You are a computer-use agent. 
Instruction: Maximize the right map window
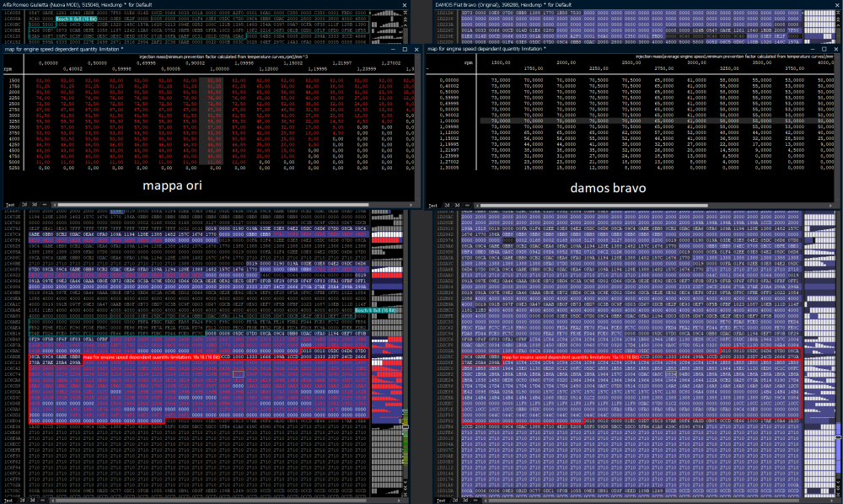[x=824, y=49]
